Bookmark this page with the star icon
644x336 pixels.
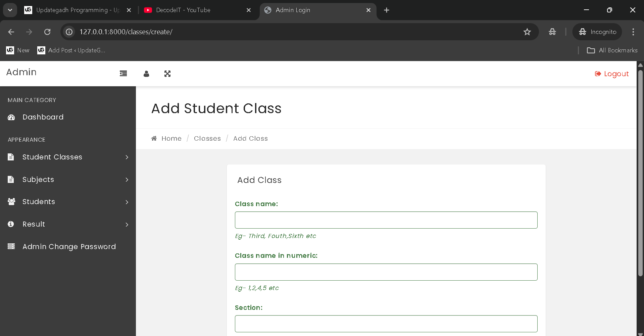[527, 32]
